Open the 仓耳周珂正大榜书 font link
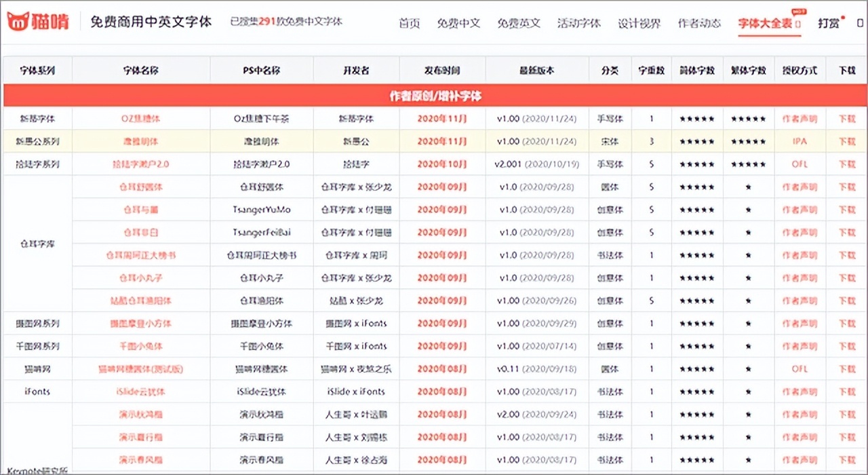 141,255
